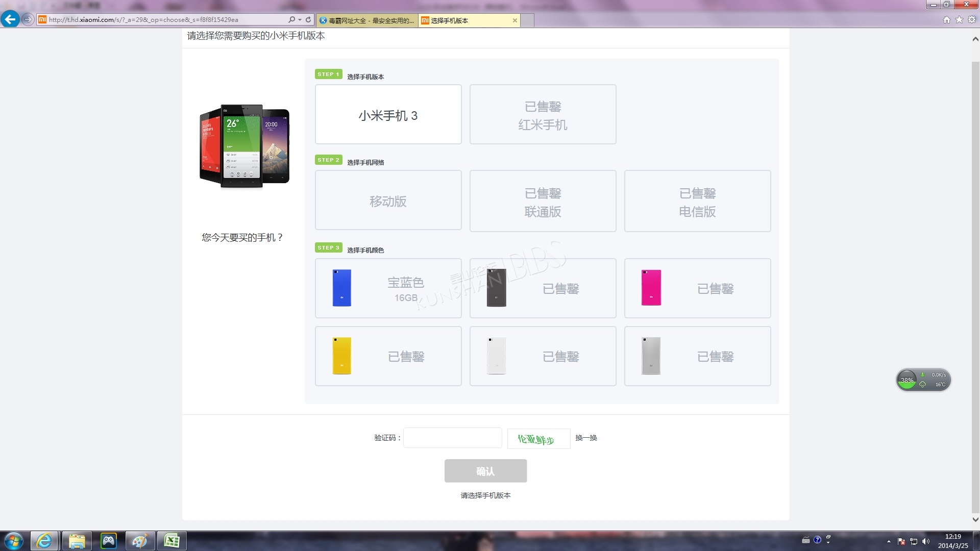The image size is (980, 551).
Task: Click the dark gray phone back image
Action: [496, 288]
